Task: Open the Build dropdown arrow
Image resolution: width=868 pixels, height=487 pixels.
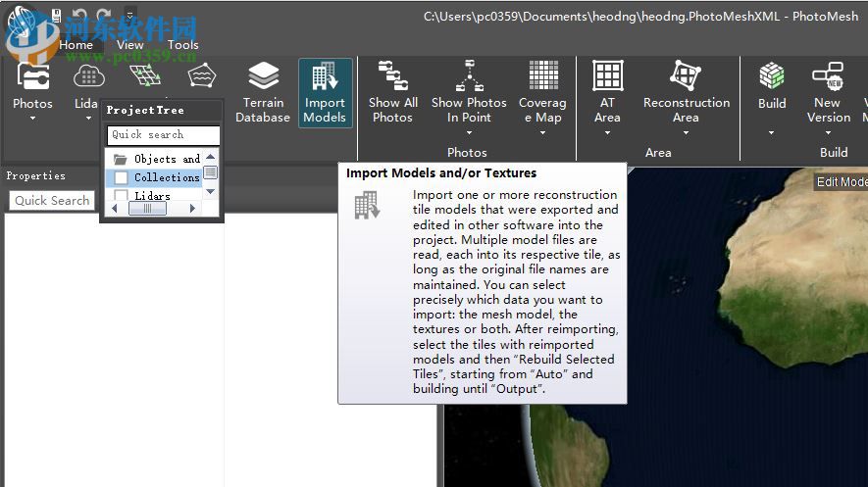Action: pyautogui.click(x=772, y=132)
